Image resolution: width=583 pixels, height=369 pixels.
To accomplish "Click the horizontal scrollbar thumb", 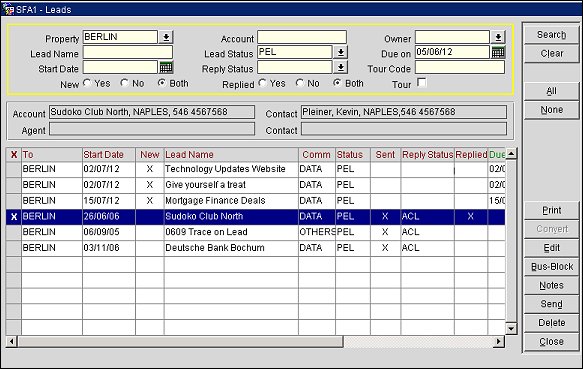I will pyautogui.click(x=180, y=341).
